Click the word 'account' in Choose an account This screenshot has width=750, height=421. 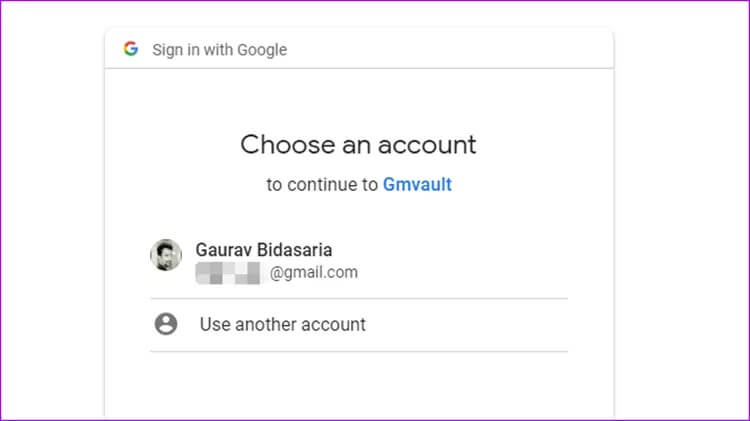pos(427,145)
